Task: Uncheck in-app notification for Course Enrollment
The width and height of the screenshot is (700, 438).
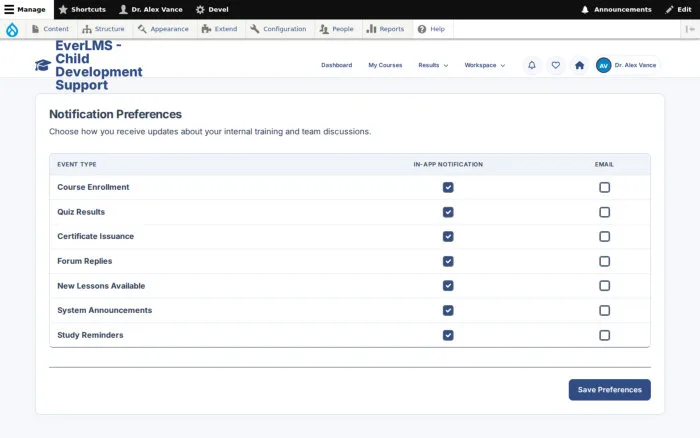Action: [448, 188]
